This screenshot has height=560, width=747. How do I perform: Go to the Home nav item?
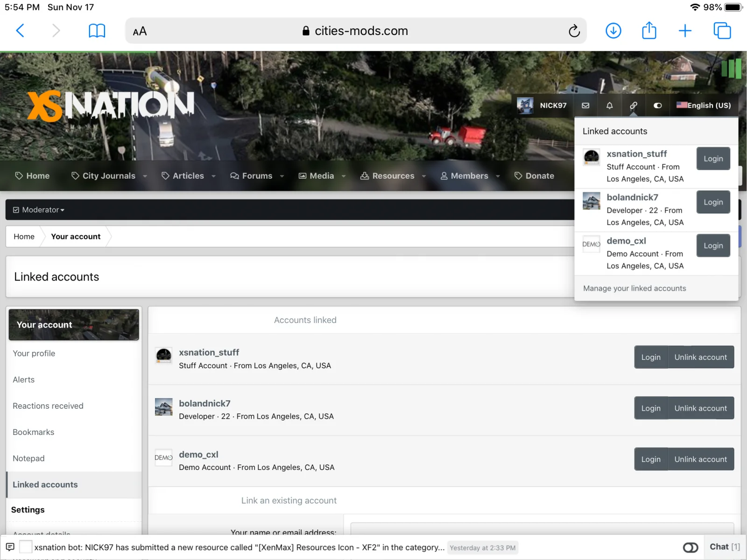(x=32, y=176)
